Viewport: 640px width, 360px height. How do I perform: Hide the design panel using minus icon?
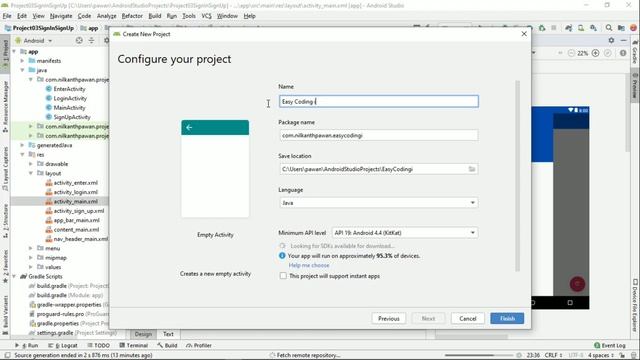click(623, 40)
